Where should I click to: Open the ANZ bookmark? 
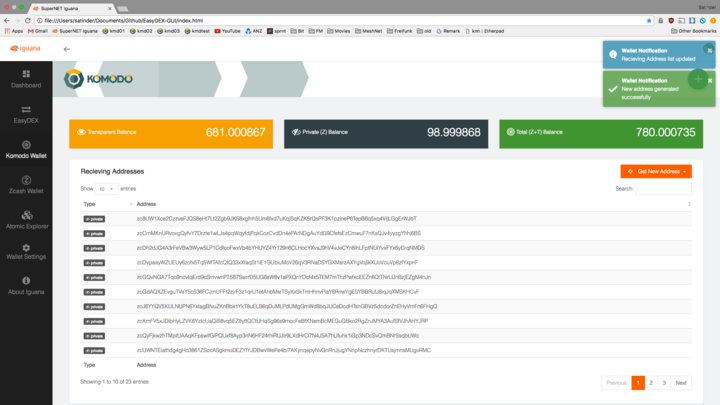(253, 31)
